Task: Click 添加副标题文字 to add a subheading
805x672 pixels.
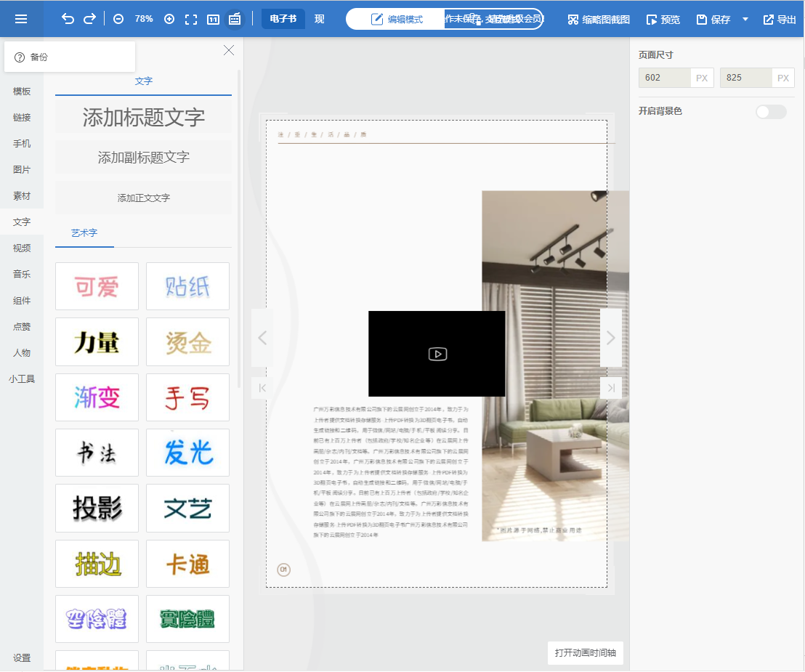Action: [x=144, y=157]
